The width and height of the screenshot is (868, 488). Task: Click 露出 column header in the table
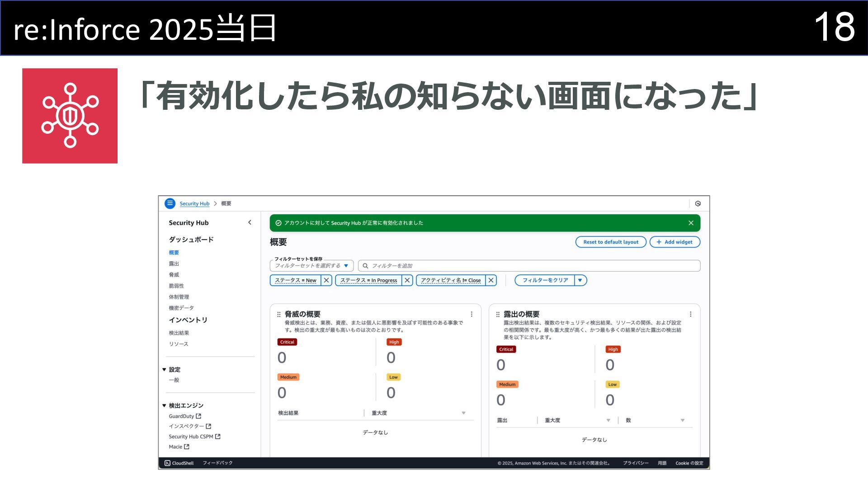(502, 420)
